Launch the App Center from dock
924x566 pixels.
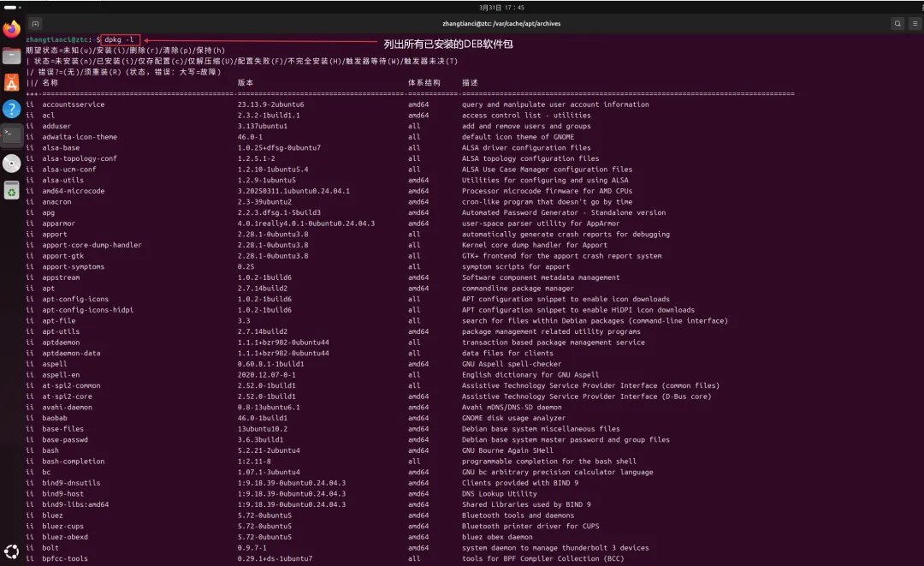pos(12,82)
